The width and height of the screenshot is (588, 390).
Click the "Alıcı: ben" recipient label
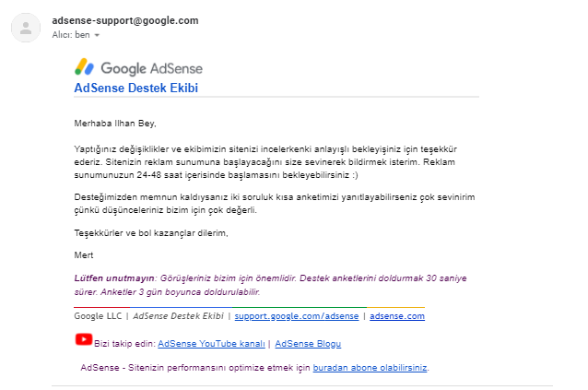pos(71,35)
